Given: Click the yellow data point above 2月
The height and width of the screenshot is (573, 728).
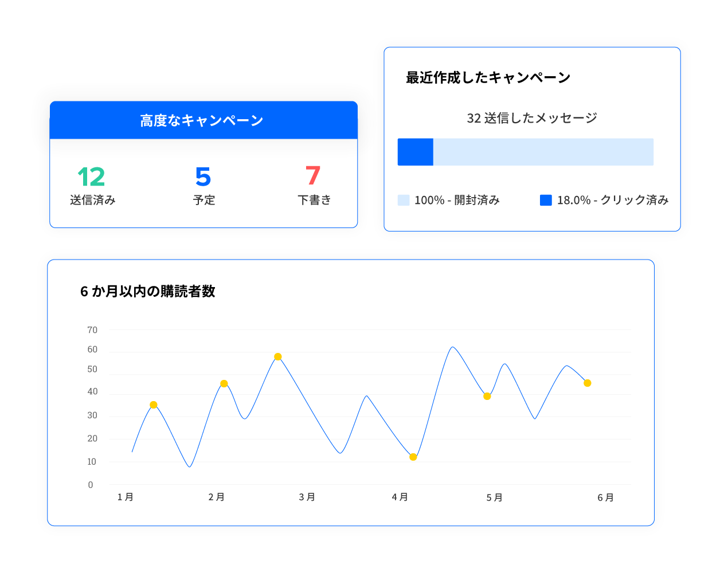Looking at the screenshot, I should 224,384.
